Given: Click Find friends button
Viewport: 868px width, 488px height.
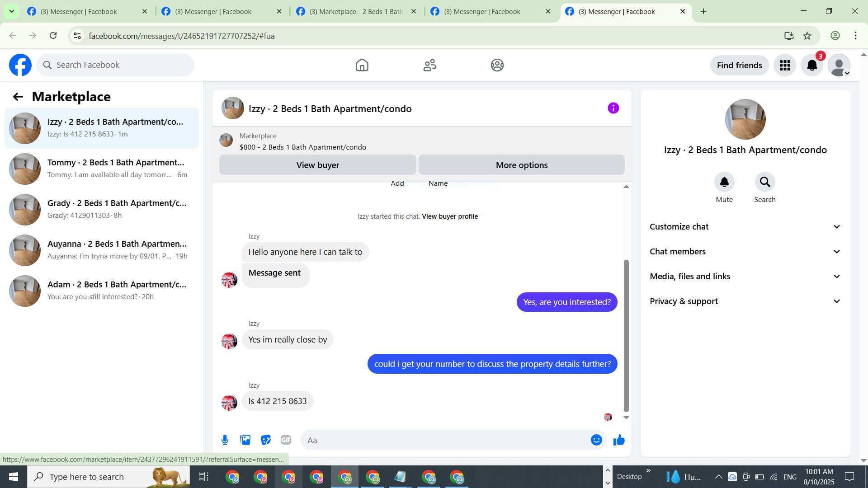Looking at the screenshot, I should 739,65.
